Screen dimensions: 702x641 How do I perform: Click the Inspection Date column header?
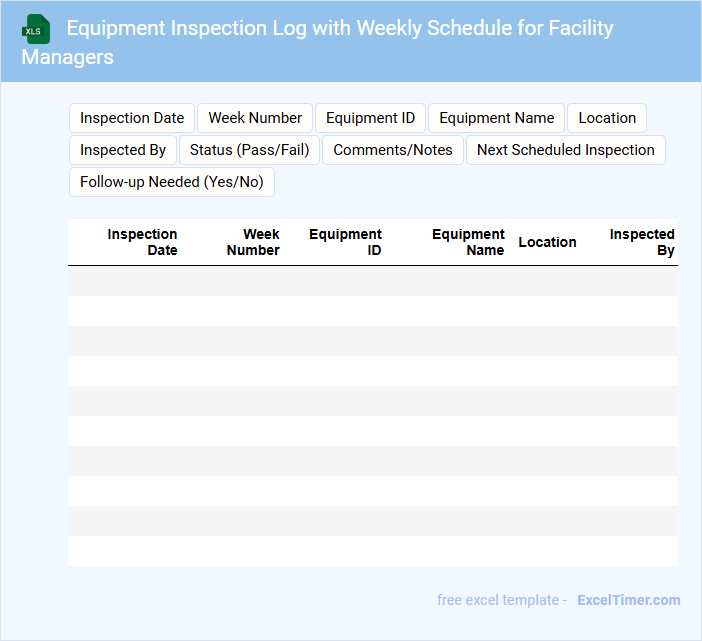[142, 242]
